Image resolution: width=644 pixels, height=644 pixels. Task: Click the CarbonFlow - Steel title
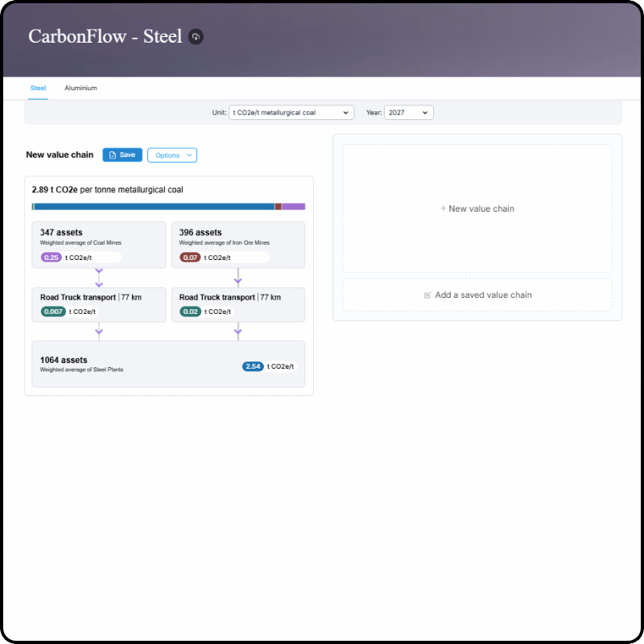point(105,36)
